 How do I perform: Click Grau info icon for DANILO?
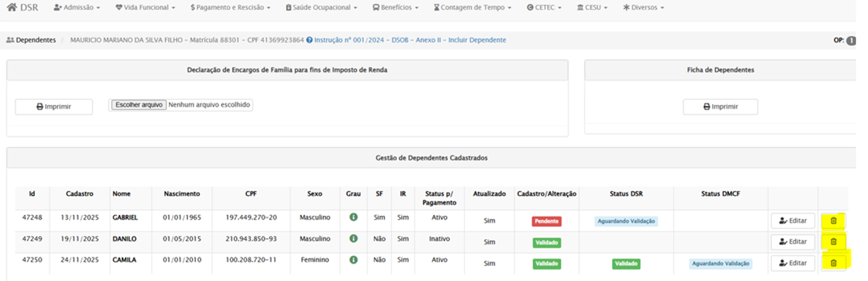click(353, 239)
